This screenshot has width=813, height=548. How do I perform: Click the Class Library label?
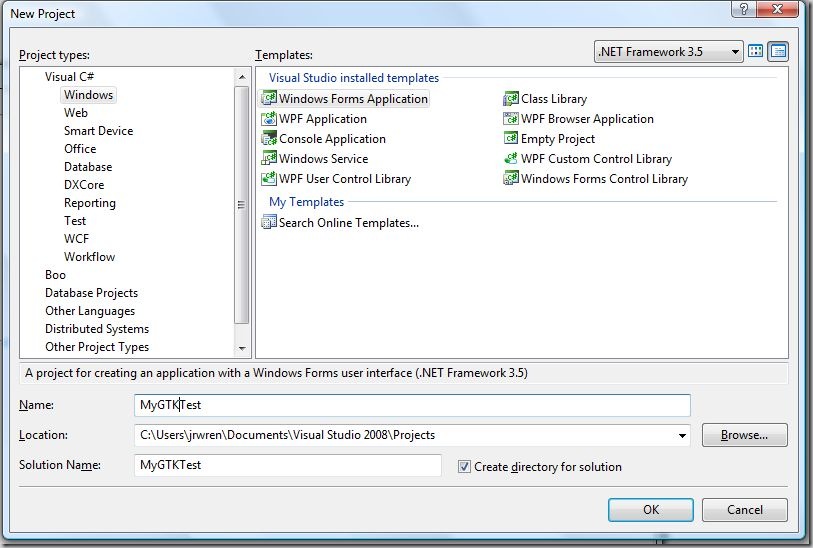click(x=554, y=99)
